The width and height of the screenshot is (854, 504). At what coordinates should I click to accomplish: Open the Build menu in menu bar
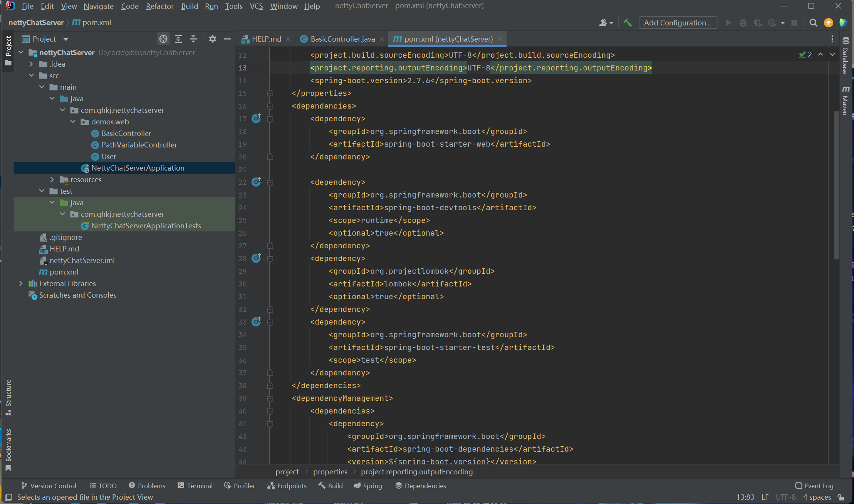pyautogui.click(x=188, y=5)
